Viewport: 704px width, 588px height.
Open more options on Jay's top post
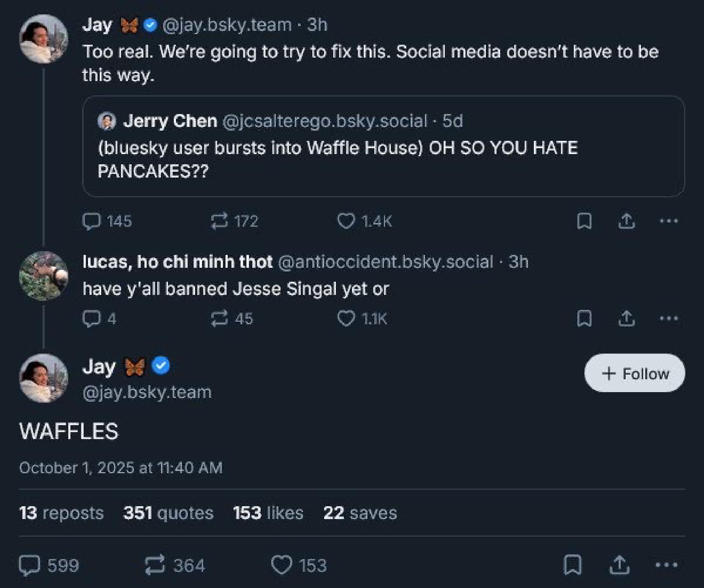668,221
